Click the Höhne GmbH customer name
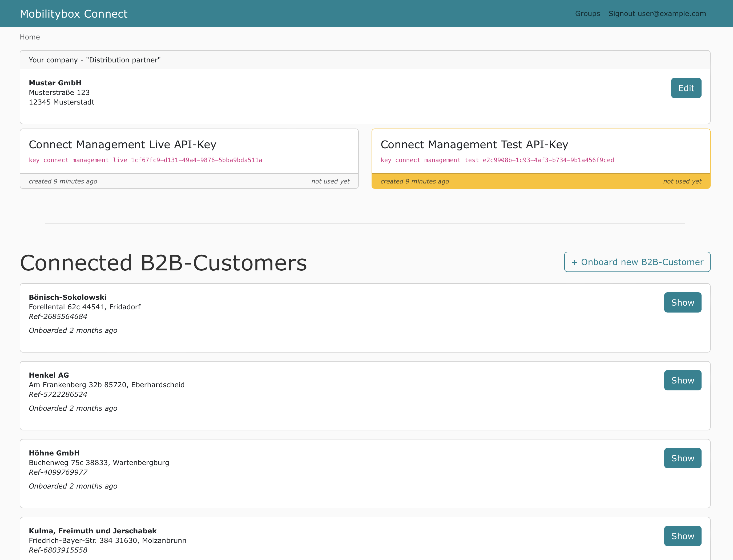This screenshot has height=560, width=733. tap(54, 453)
